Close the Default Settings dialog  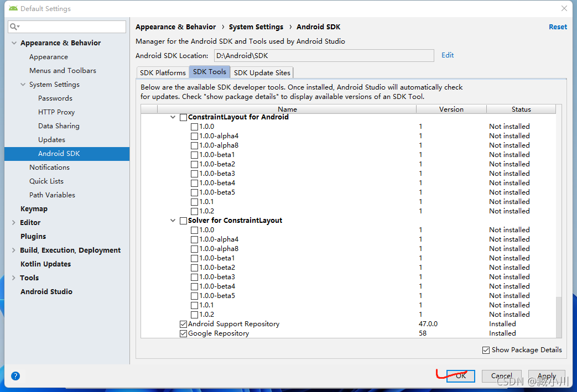[x=564, y=8]
